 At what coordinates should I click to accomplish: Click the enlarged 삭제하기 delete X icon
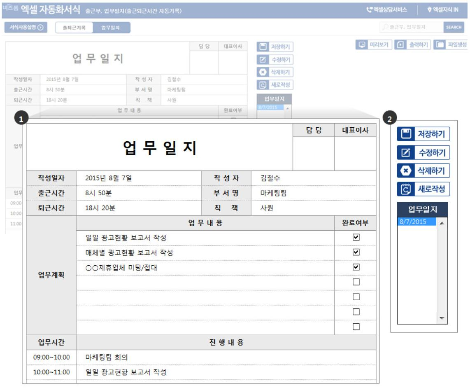406,171
